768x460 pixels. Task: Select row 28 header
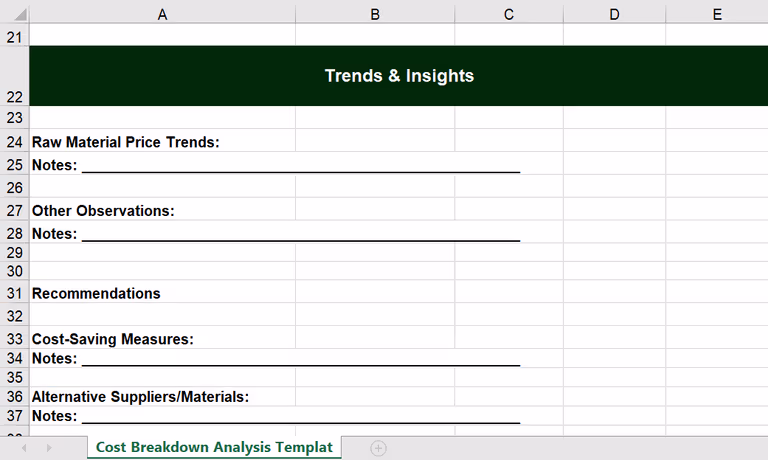[15, 233]
